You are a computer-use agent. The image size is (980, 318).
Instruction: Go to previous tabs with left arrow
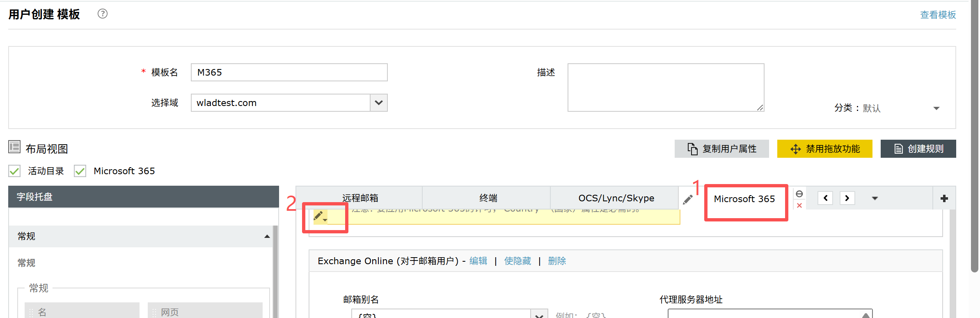[825, 198]
